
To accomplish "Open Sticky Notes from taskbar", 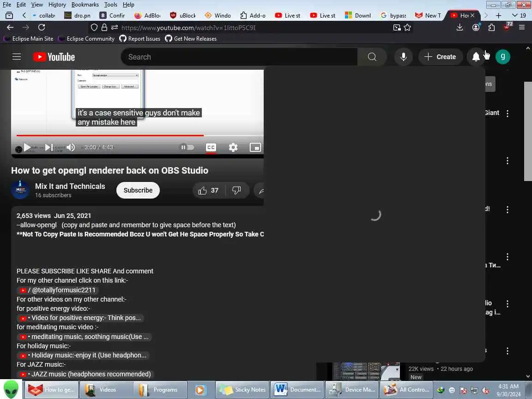I will tap(242, 390).
